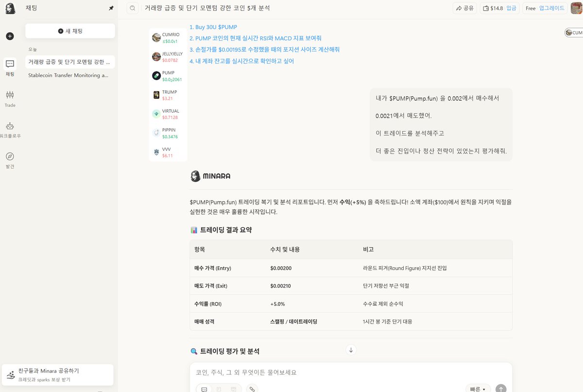Click JELLYJELLY price $0.0782
The height and width of the screenshot is (392, 583).
coord(170,60)
